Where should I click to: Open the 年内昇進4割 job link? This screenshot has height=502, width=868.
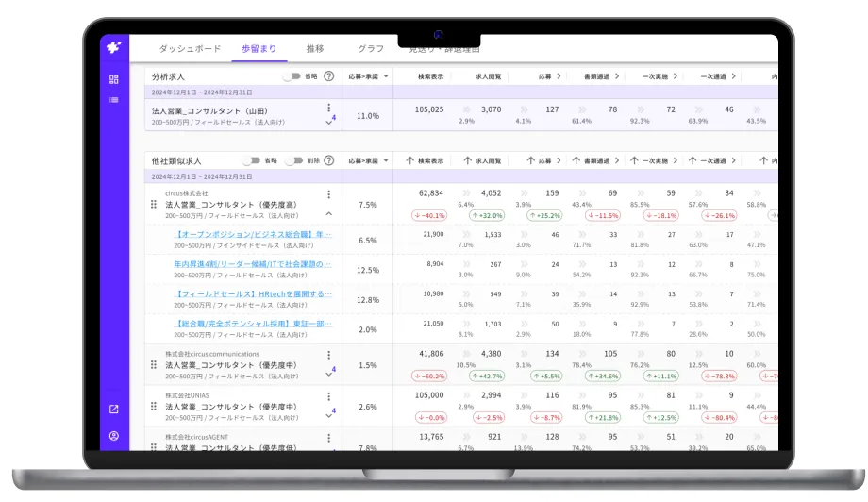[x=253, y=264]
